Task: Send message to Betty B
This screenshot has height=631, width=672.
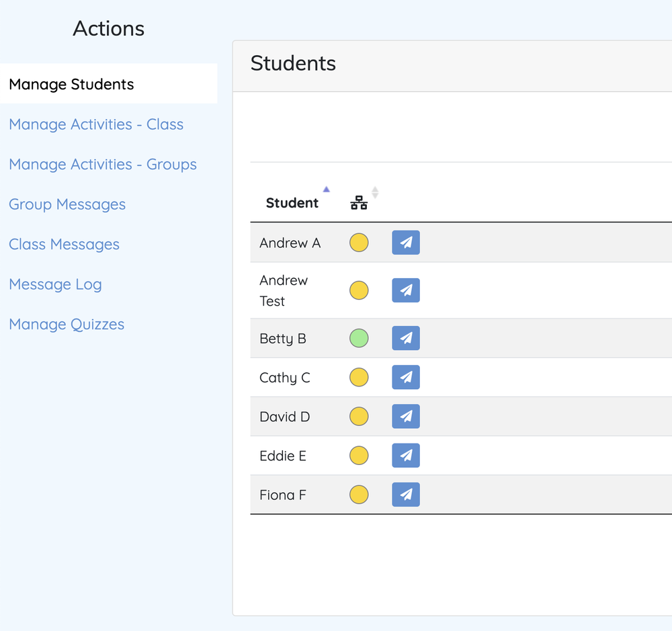Action: [405, 338]
